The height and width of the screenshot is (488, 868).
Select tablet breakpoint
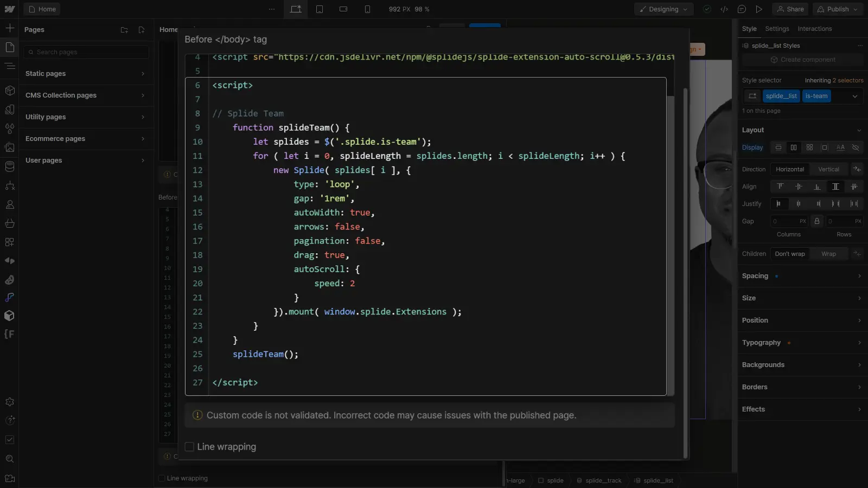[320, 9]
